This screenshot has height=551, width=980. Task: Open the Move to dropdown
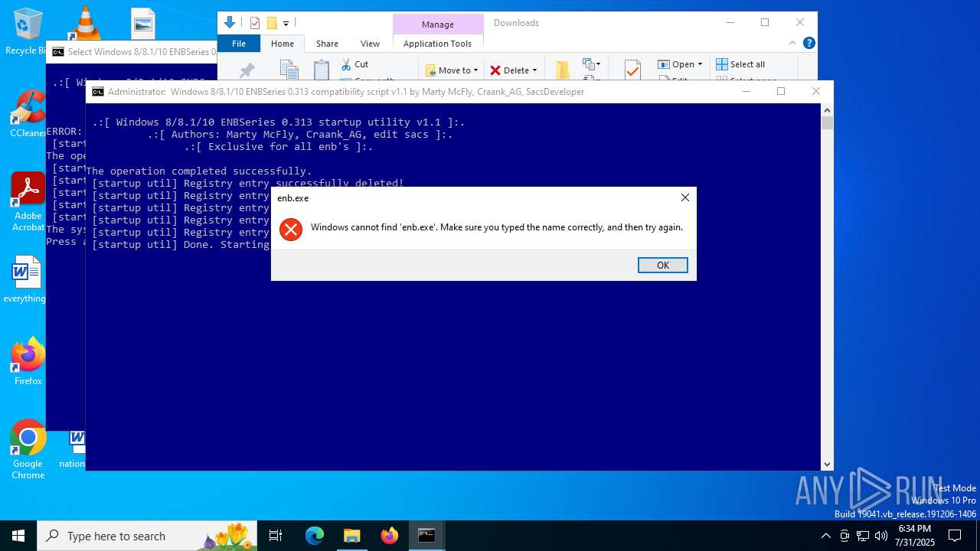point(452,70)
